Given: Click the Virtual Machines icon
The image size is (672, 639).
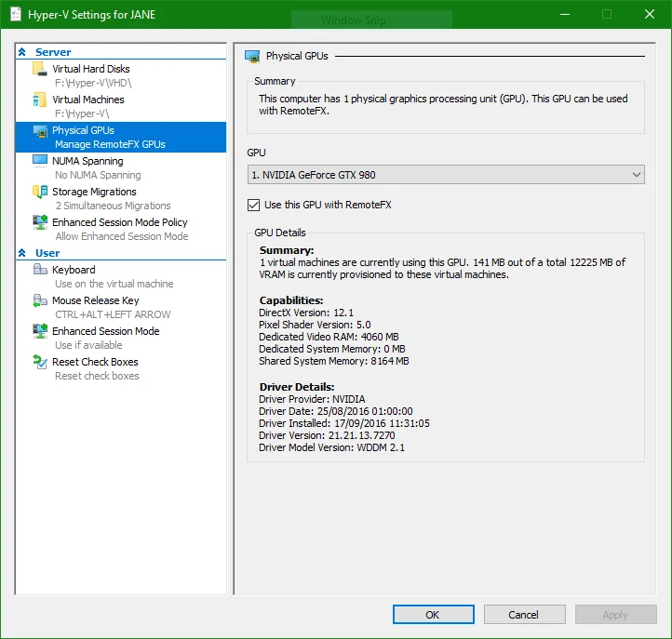Looking at the screenshot, I should (39, 100).
